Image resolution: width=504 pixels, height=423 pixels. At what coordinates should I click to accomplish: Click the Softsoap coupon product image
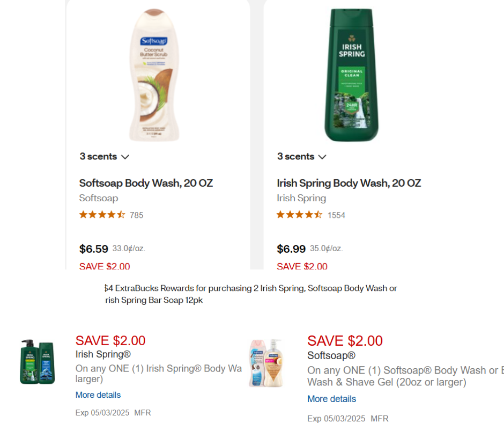coord(266,363)
